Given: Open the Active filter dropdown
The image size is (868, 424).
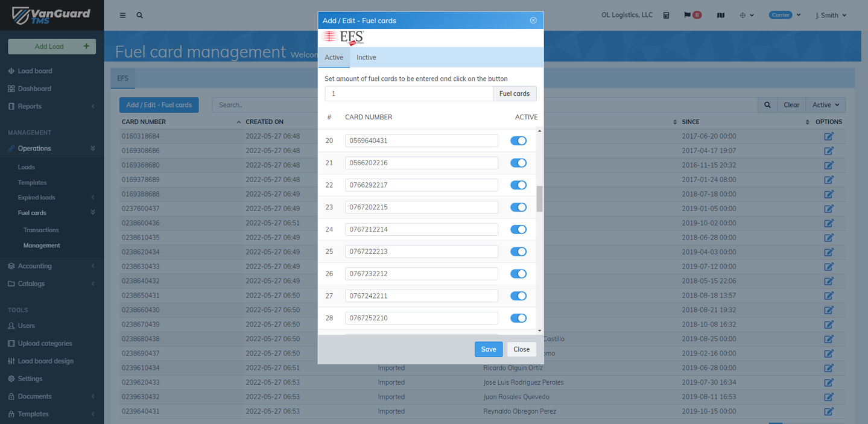Looking at the screenshot, I should [825, 105].
